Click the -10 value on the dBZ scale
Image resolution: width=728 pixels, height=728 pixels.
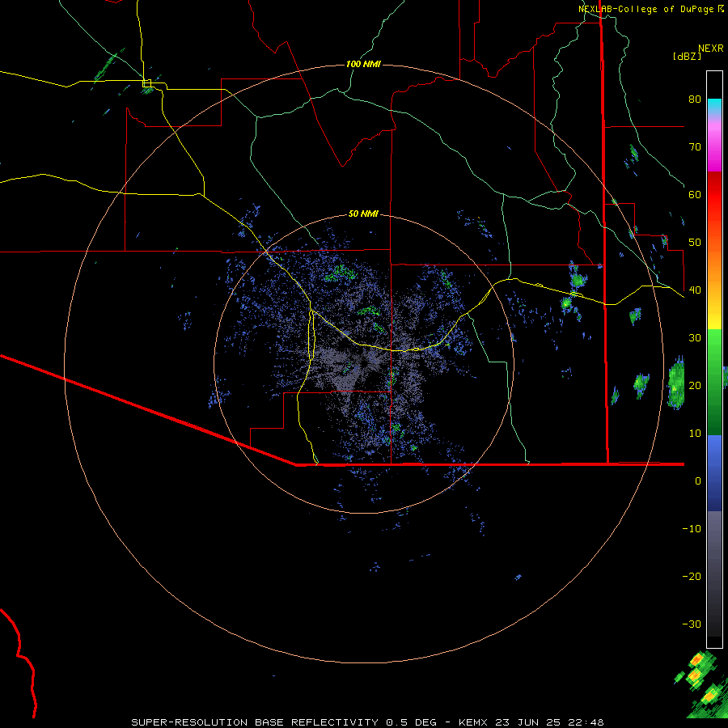tap(692, 529)
